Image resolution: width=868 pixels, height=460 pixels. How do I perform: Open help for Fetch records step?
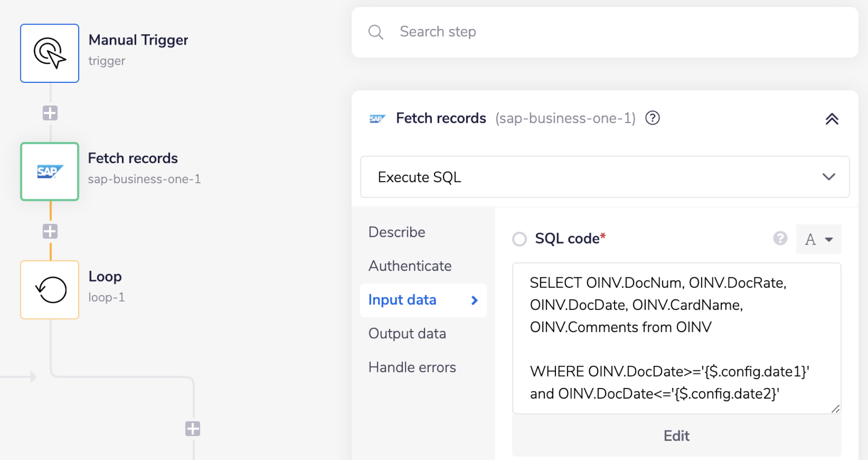(x=652, y=118)
